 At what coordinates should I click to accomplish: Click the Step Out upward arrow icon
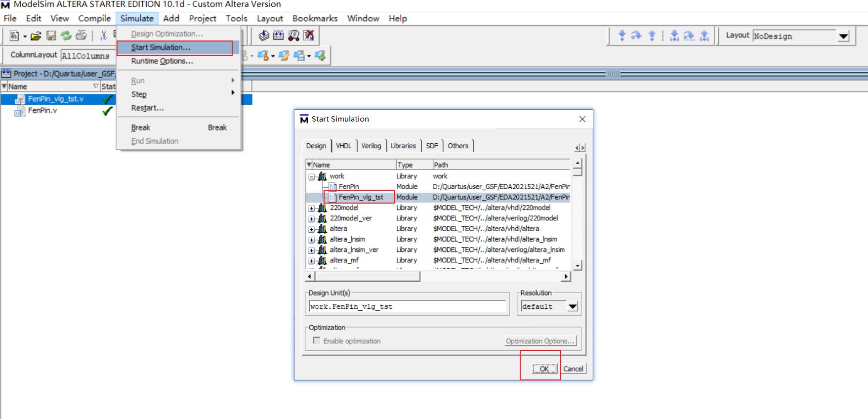click(652, 36)
